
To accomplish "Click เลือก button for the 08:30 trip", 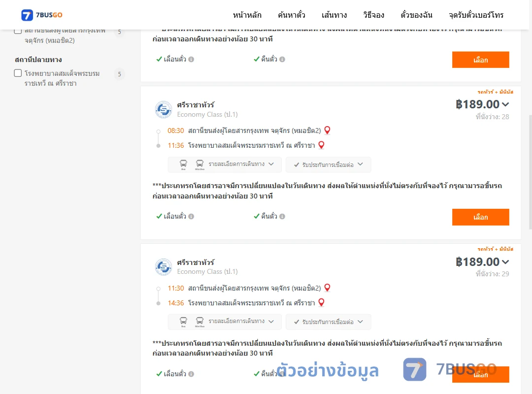I will click(480, 217).
